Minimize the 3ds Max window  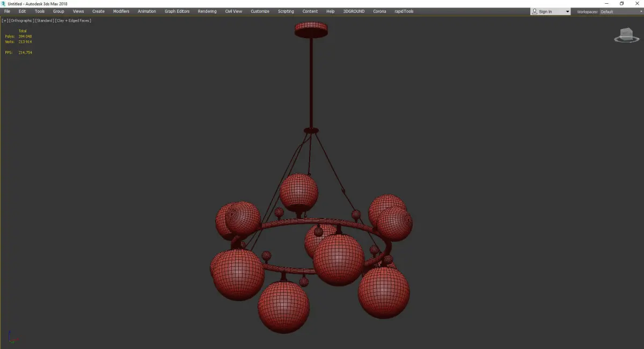[x=606, y=4]
